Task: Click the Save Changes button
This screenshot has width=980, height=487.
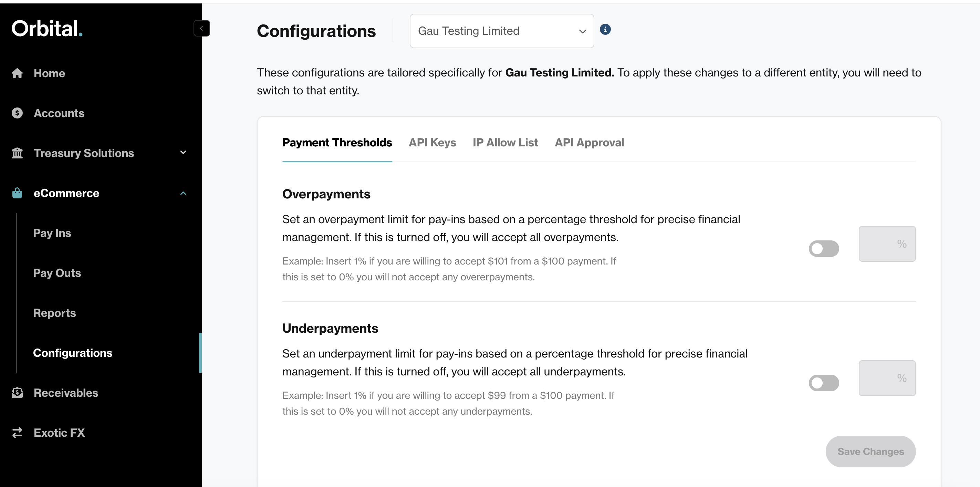Action: coord(870,452)
